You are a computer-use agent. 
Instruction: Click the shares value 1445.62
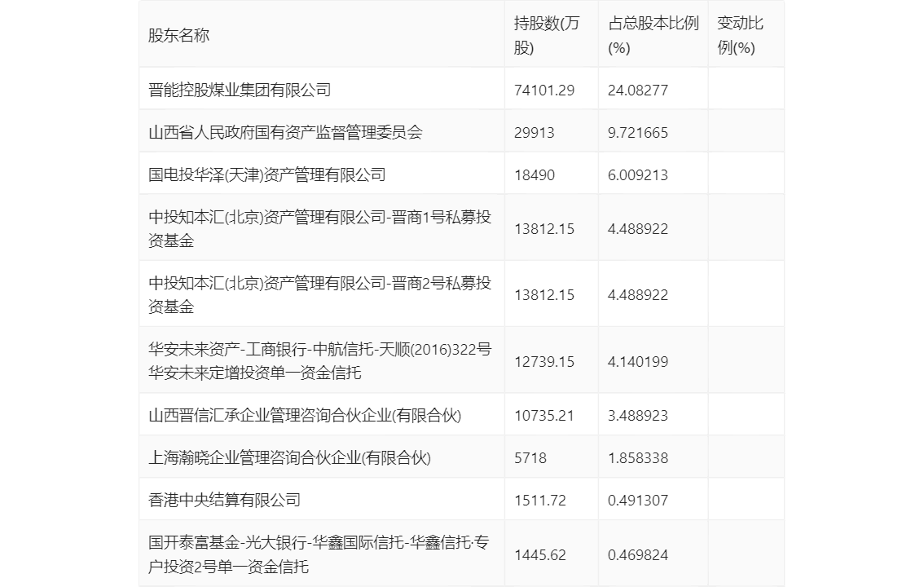[x=539, y=555]
